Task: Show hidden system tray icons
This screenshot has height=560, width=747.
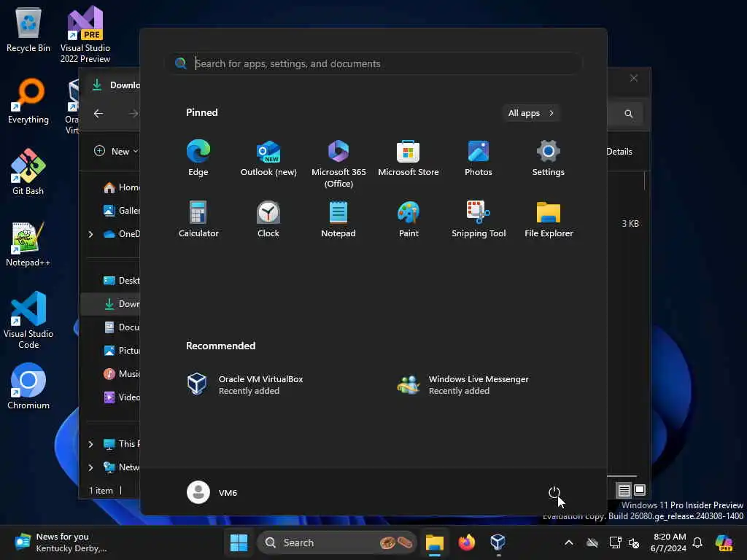Action: point(568,542)
